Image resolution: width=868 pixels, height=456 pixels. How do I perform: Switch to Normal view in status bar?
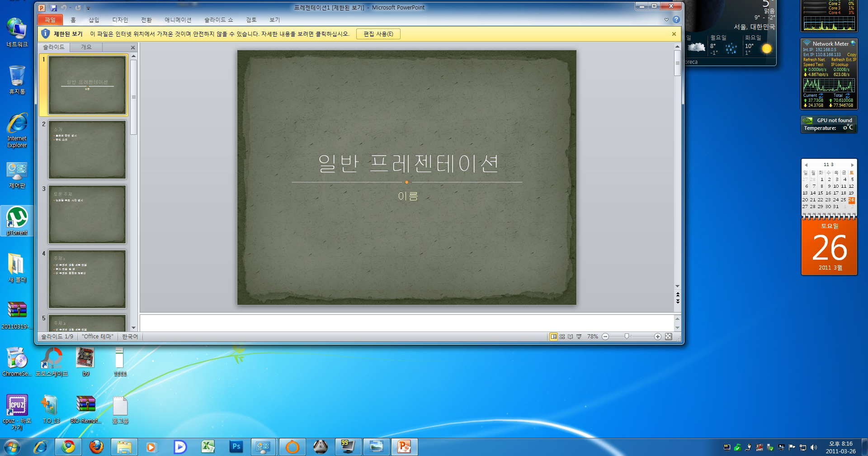(x=553, y=337)
